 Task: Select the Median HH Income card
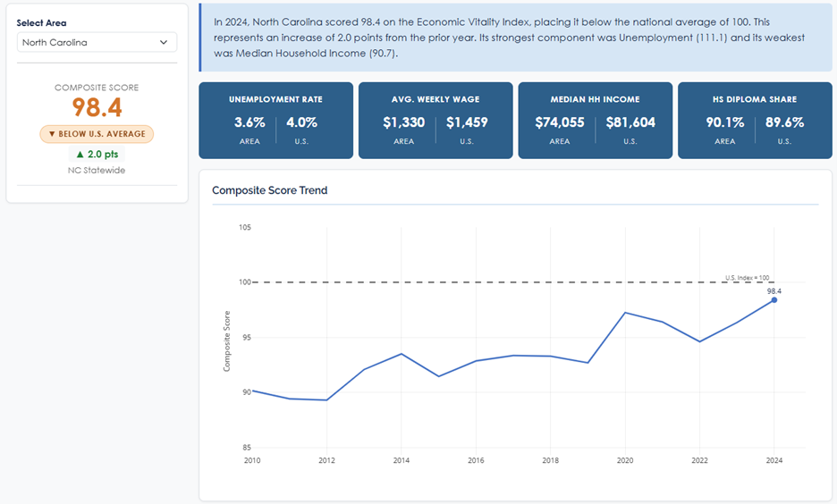tap(595, 121)
